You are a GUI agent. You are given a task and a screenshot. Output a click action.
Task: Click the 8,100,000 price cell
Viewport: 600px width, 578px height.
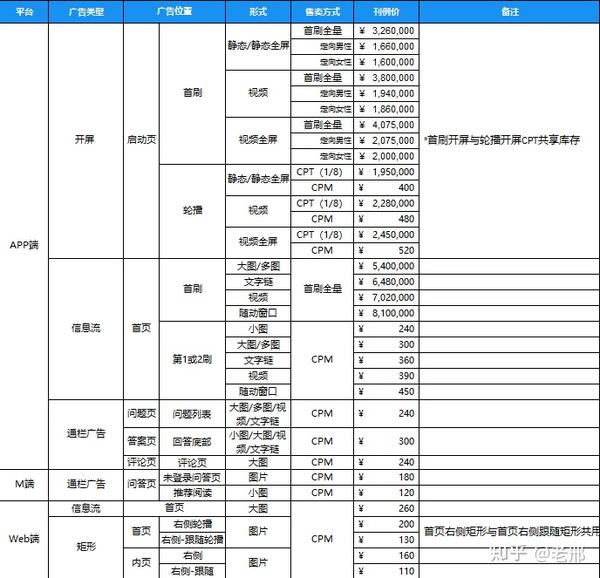(386, 313)
